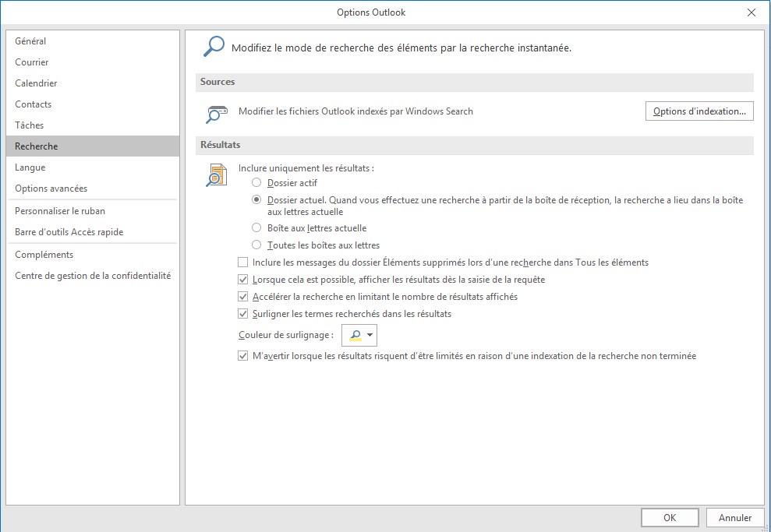Viewport: 771px width, 532px height.
Task: Open Centre de gestion de la confidentialité
Action: tap(93, 276)
